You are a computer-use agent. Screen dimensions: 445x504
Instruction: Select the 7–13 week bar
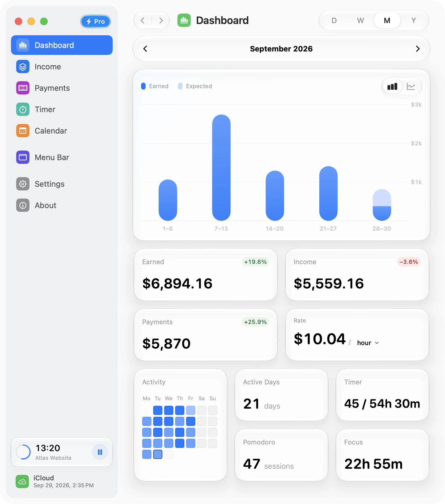coord(221,168)
